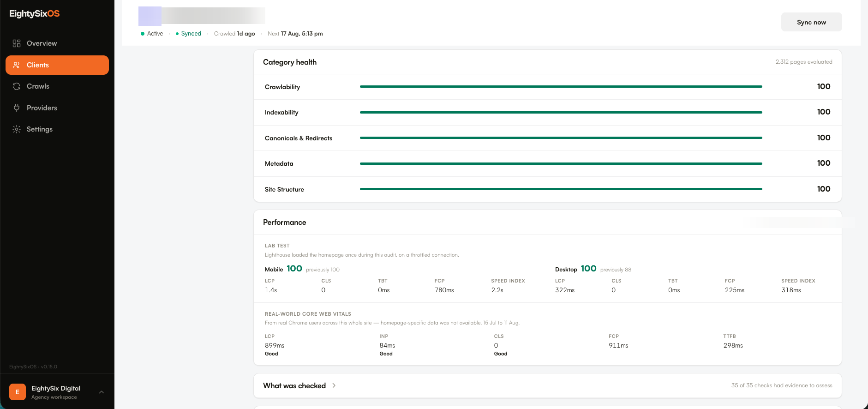Click the Canonicals & Redirects label

click(x=299, y=138)
